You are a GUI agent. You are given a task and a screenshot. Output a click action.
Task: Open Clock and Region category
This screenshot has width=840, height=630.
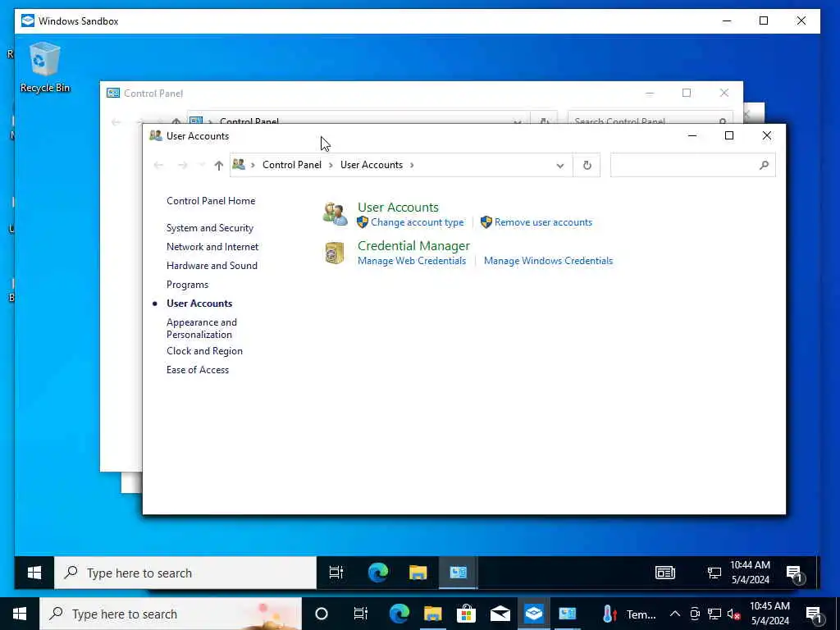pos(204,351)
